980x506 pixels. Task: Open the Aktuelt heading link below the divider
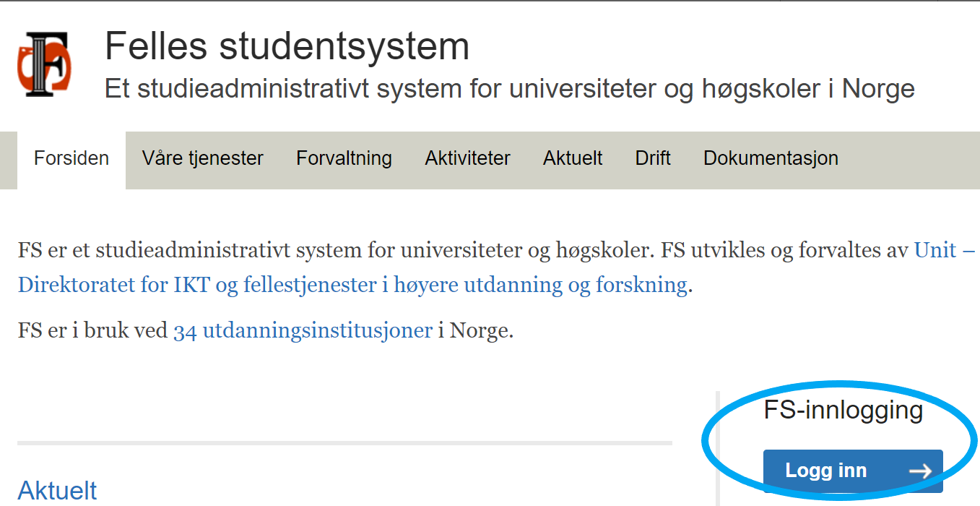58,490
